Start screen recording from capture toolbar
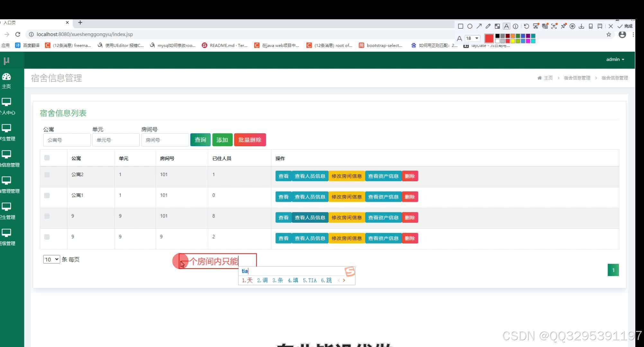644x347 pixels. [572, 26]
